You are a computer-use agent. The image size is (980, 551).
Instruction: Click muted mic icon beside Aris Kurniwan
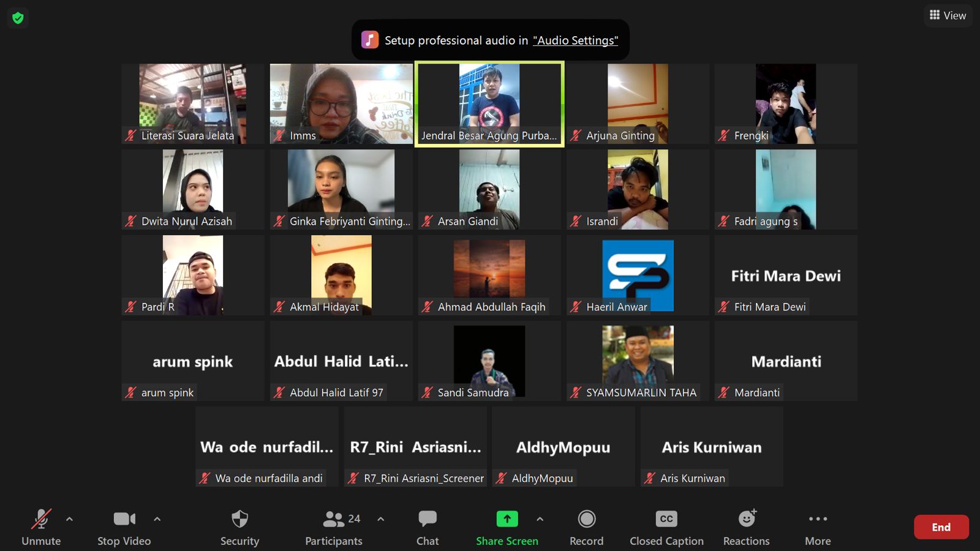point(650,478)
